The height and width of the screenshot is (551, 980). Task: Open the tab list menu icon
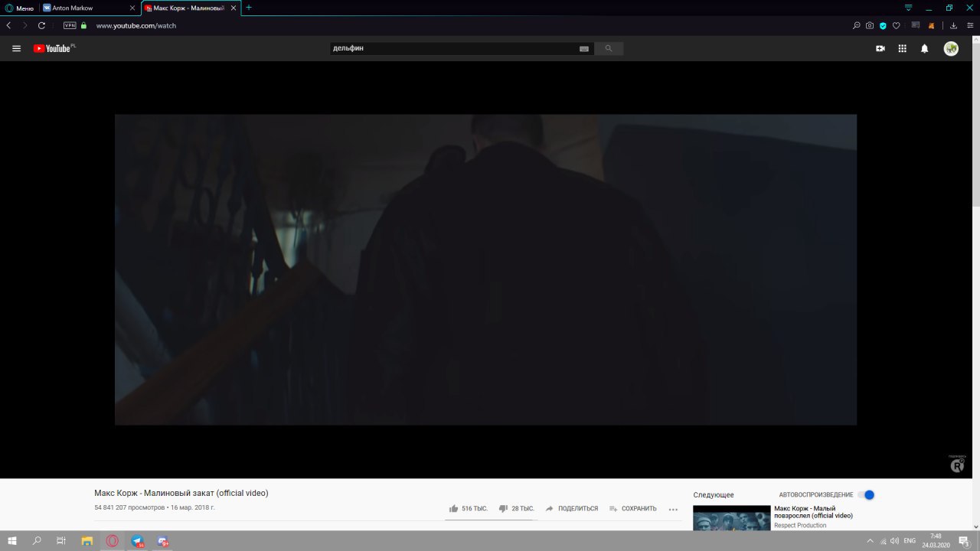click(909, 8)
